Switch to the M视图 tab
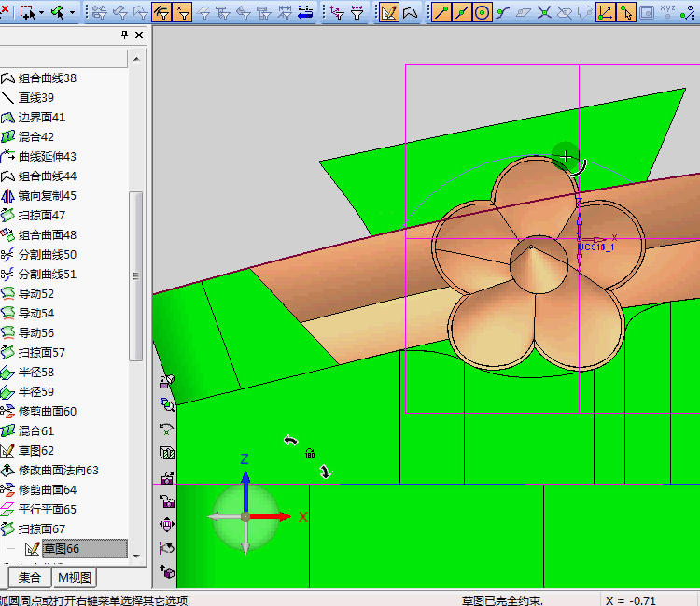700x606 pixels. coord(76,577)
